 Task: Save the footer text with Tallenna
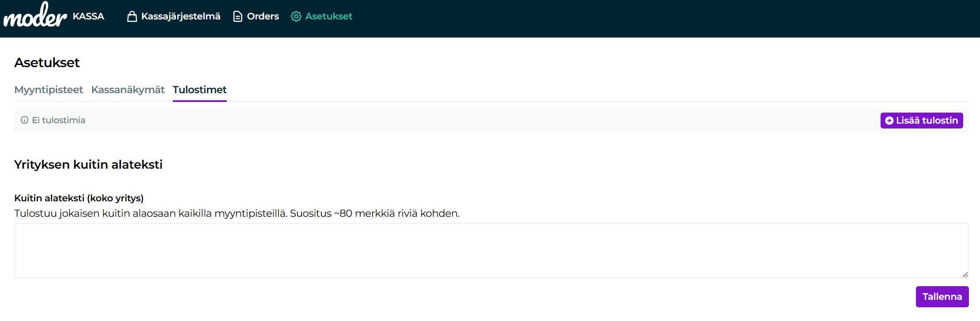[x=942, y=297]
